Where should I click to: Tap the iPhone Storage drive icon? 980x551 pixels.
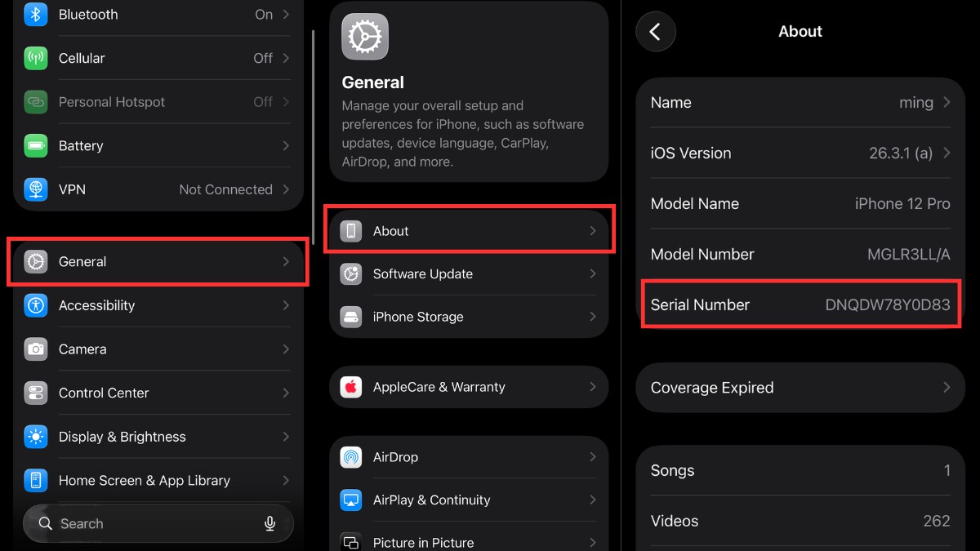[351, 317]
